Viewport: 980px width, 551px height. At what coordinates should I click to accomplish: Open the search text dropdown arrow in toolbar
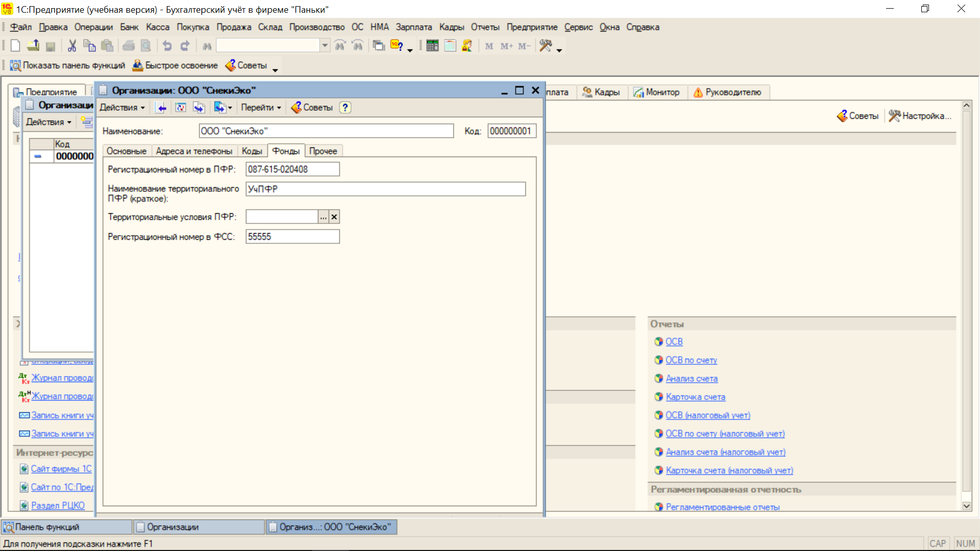325,46
